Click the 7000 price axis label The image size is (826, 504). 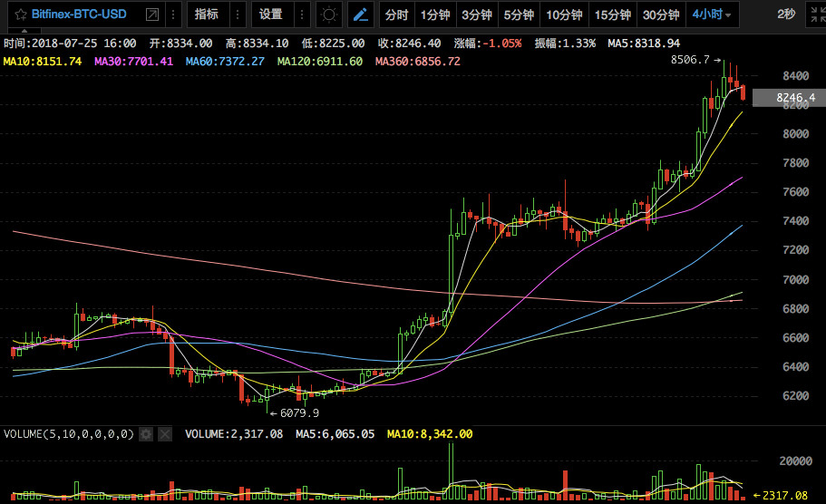point(795,280)
